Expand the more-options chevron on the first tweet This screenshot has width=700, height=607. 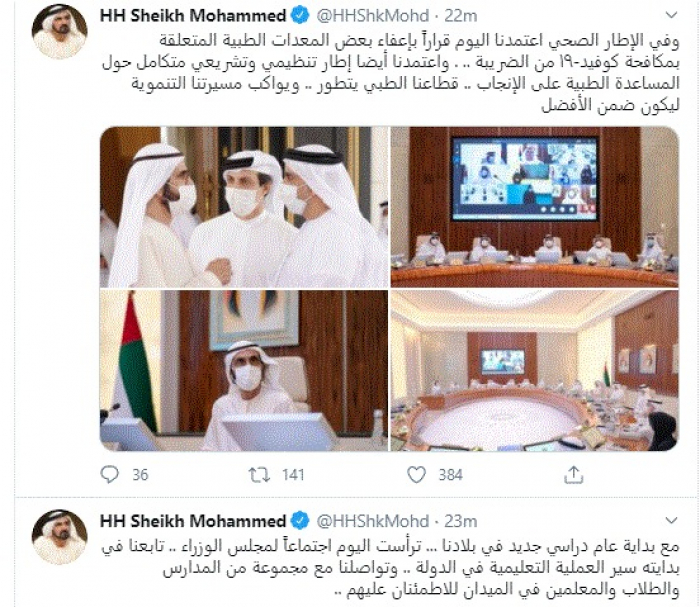[x=671, y=16]
